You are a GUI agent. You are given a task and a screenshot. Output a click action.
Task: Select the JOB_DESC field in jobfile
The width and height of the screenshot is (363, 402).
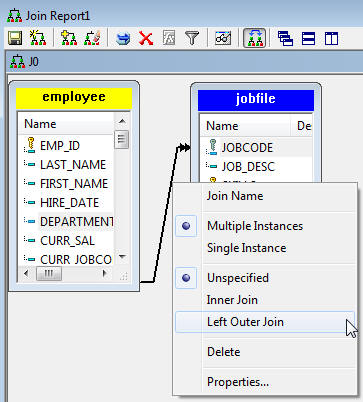click(248, 166)
